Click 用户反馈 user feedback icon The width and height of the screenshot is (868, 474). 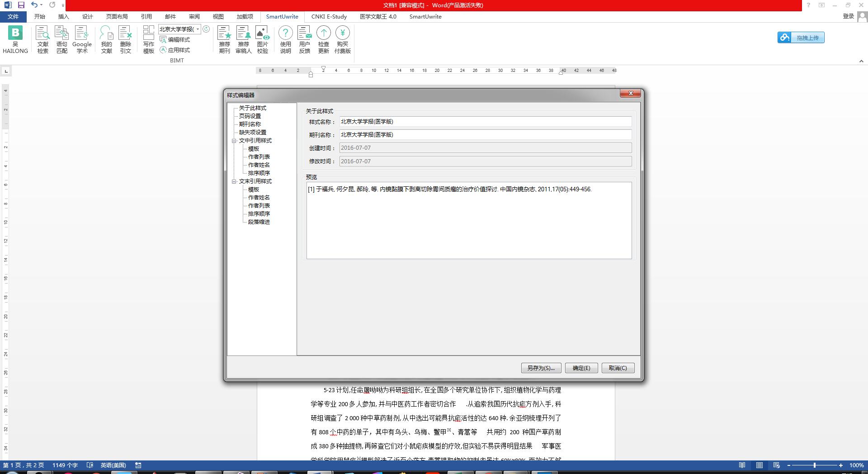point(305,40)
